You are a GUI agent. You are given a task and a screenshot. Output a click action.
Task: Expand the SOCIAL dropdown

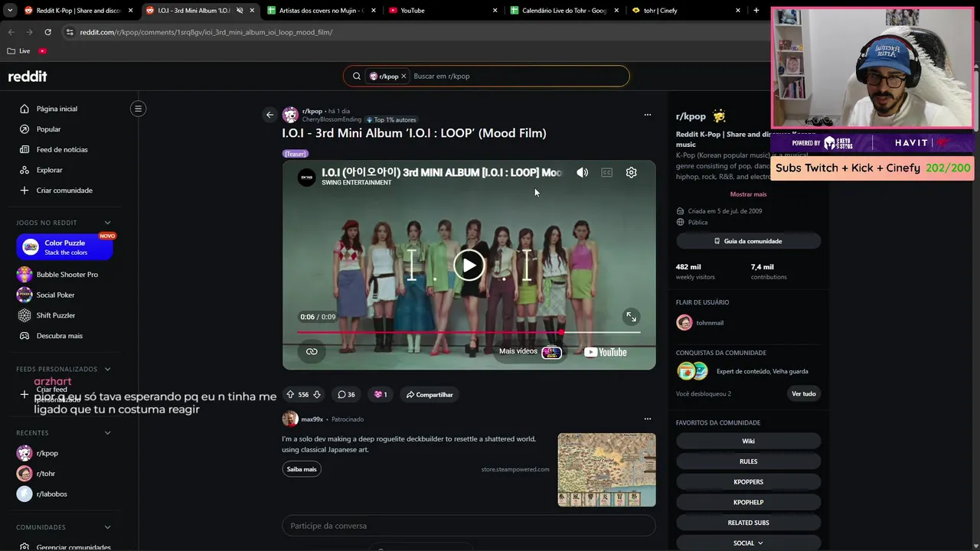(748, 543)
